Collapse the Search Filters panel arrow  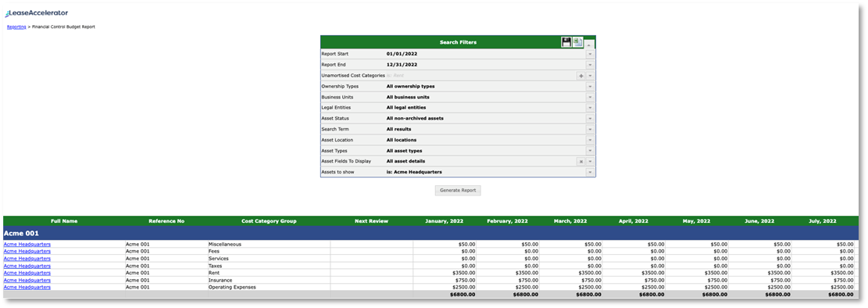pos(590,45)
